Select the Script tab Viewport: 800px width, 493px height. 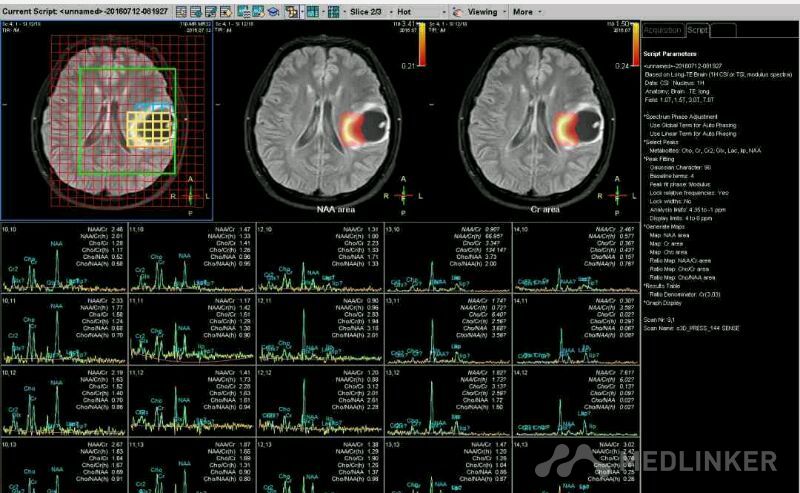pos(698,31)
